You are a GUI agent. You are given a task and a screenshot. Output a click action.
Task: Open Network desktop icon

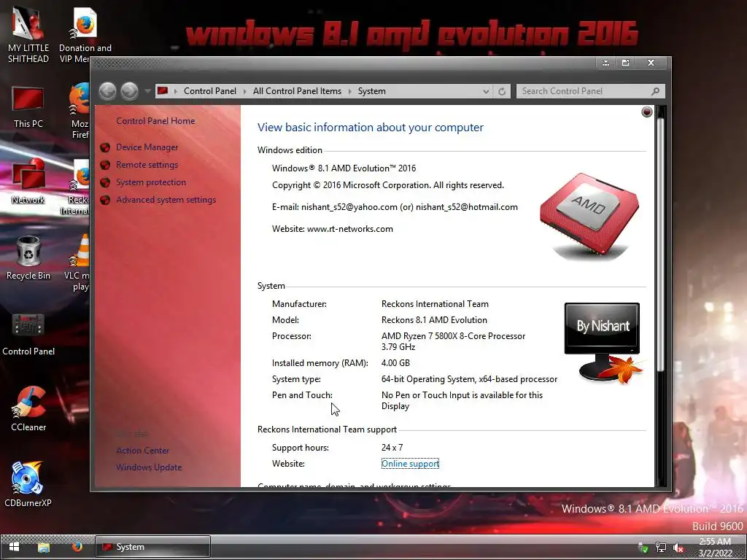pos(28,182)
